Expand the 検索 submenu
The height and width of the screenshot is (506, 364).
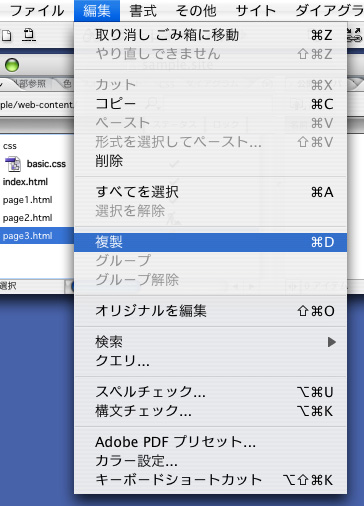coord(210,342)
